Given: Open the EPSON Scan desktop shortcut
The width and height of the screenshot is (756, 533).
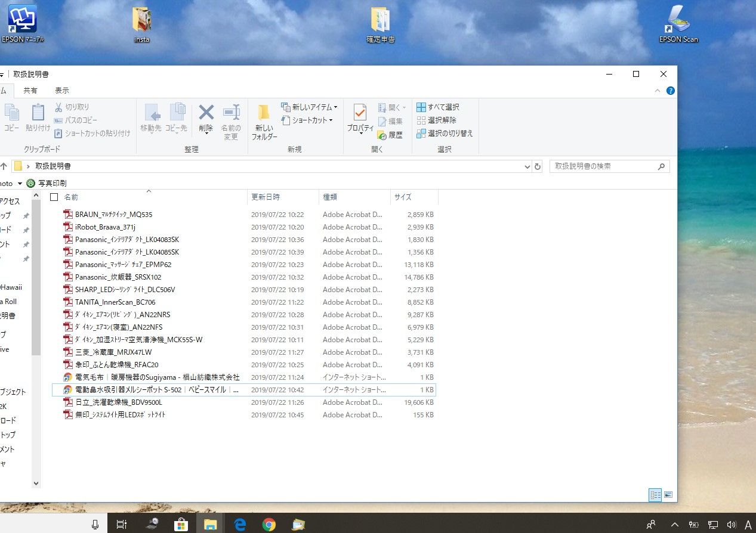Looking at the screenshot, I should click(678, 24).
